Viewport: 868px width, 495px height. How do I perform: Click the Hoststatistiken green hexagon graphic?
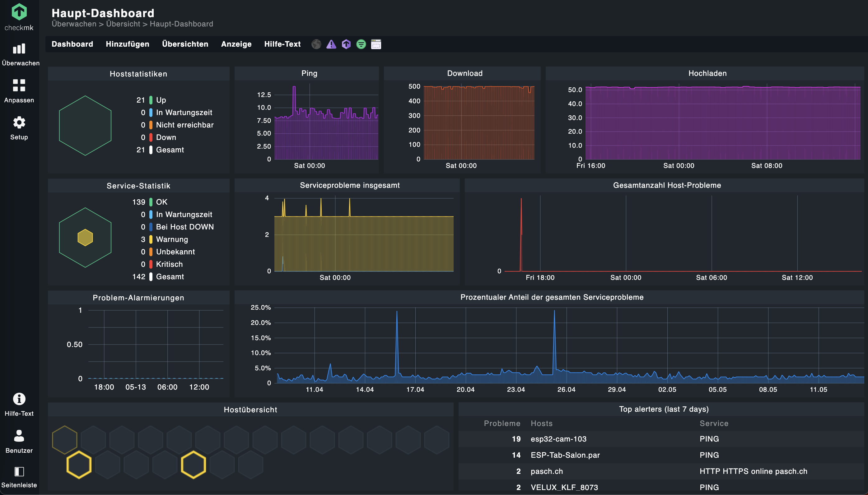tap(85, 125)
